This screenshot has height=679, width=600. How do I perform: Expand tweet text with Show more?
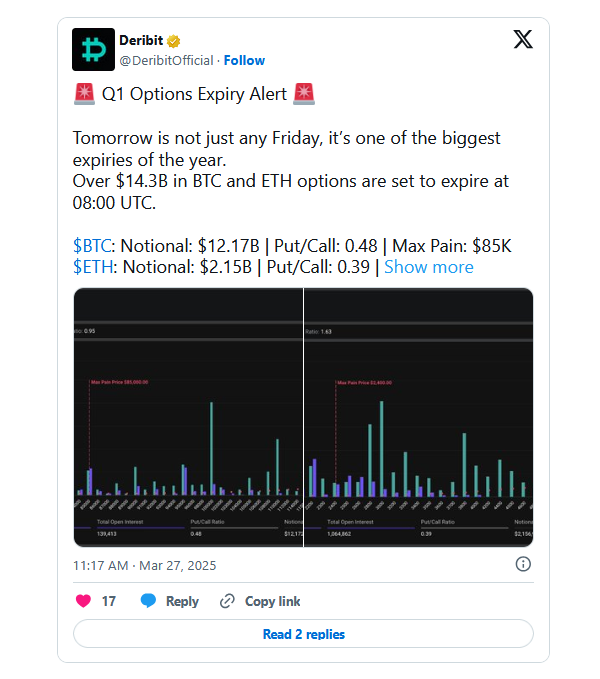[429, 267]
